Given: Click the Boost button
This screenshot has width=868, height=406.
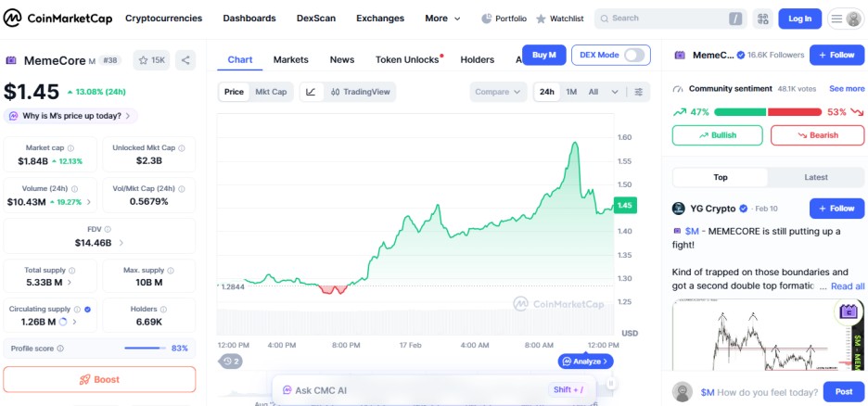Looking at the screenshot, I should [x=99, y=379].
